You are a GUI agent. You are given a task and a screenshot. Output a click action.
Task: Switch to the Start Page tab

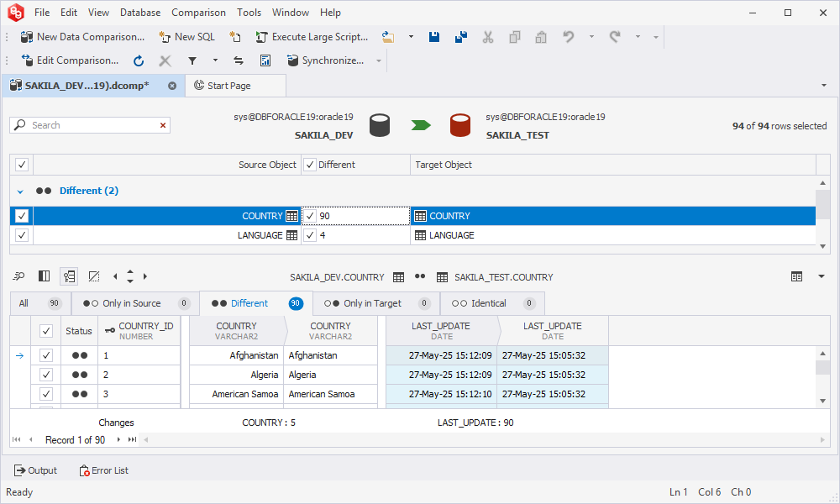tap(235, 86)
